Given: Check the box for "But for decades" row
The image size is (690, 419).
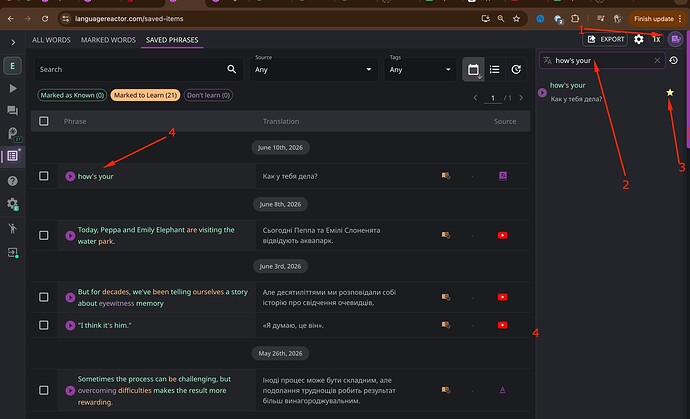Looking at the screenshot, I should pos(44,297).
